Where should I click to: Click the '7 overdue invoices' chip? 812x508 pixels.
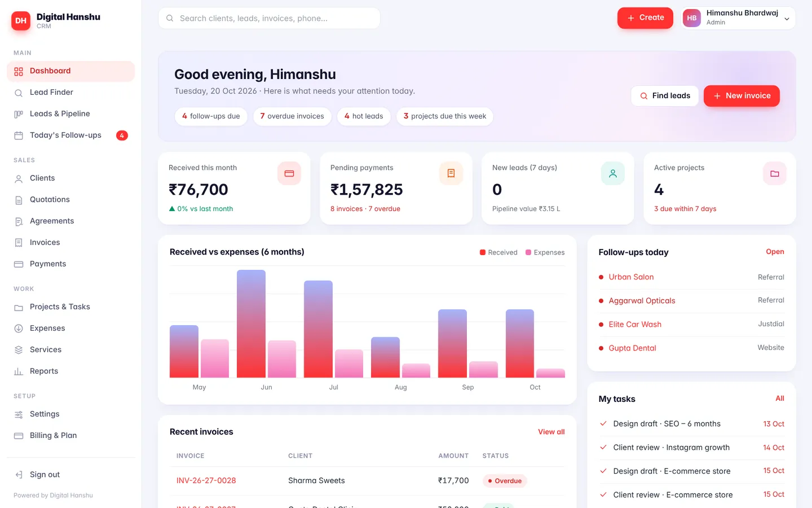(x=292, y=116)
